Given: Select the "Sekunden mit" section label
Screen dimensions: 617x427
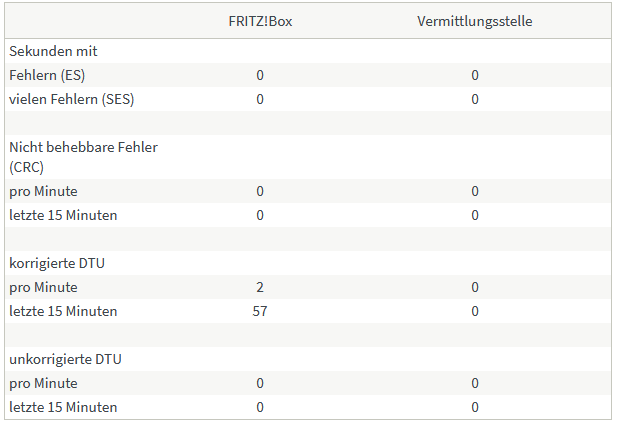Looking at the screenshot, I should (53, 51).
